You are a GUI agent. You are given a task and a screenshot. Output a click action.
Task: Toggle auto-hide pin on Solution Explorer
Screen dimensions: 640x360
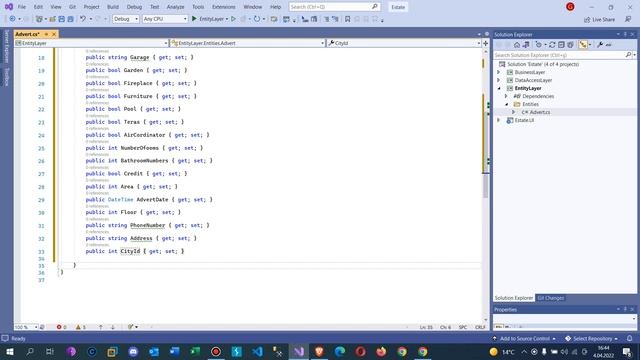(625, 34)
